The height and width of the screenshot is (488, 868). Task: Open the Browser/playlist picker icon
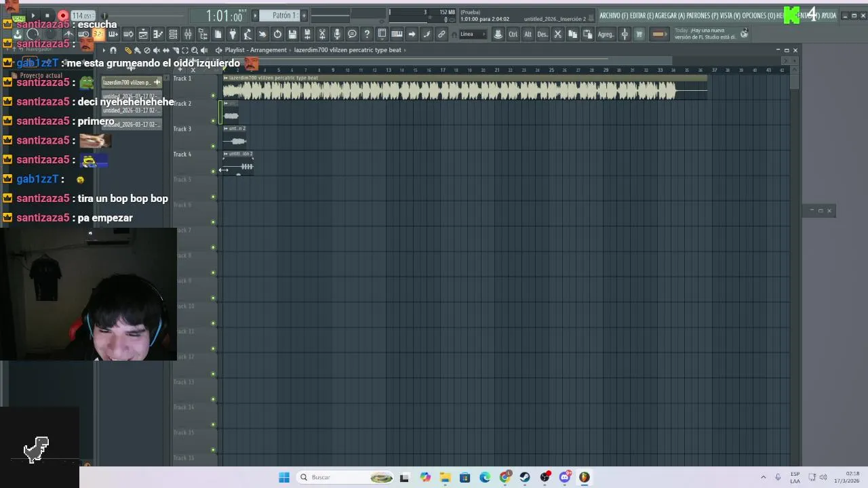click(x=203, y=34)
